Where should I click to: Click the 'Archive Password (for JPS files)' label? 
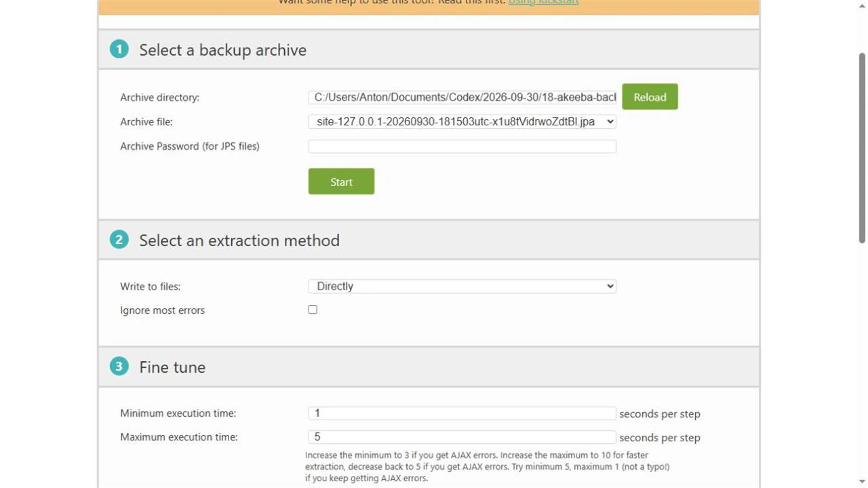(x=190, y=146)
